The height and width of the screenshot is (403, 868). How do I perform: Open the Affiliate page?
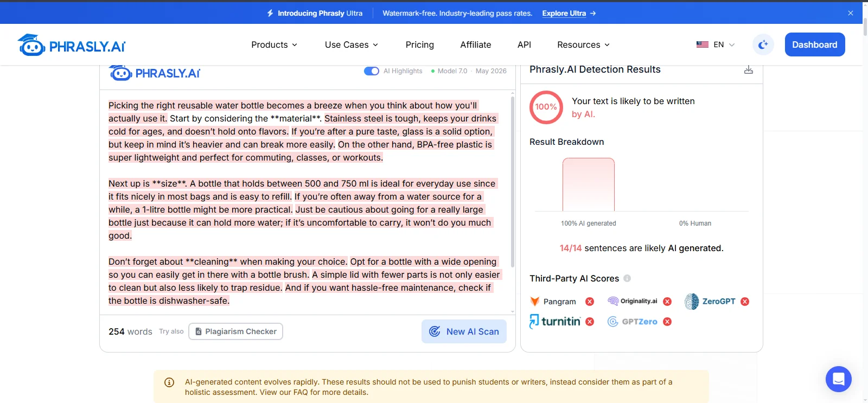[476, 45]
